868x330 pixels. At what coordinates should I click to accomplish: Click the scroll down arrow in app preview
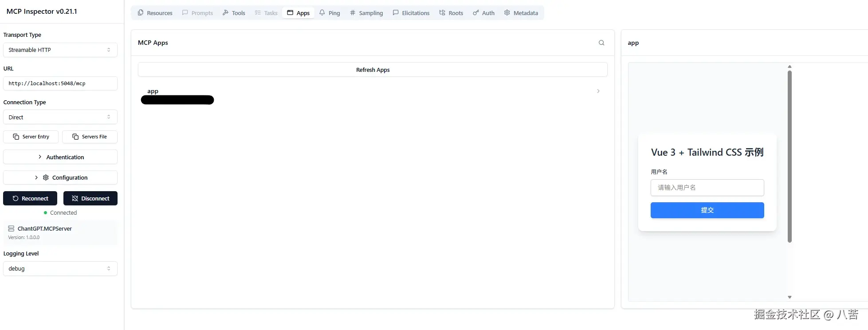(x=789, y=297)
